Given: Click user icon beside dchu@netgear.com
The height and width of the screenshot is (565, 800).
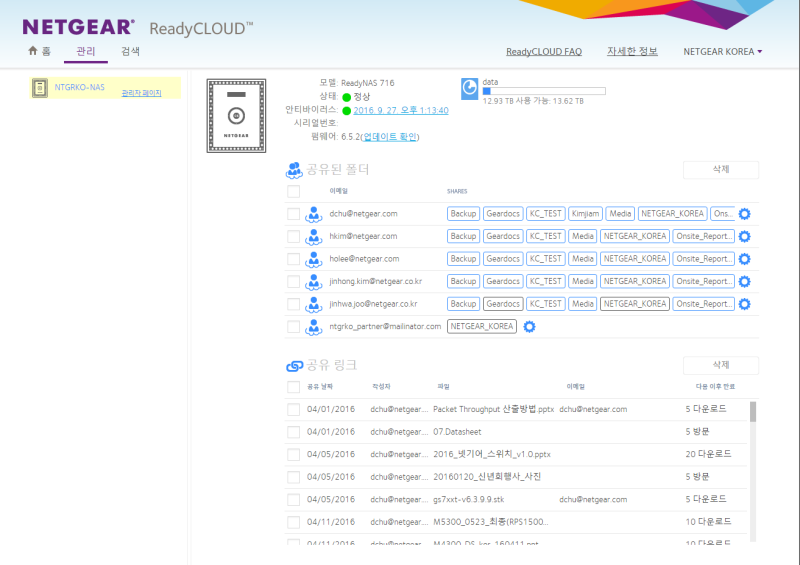Looking at the screenshot, I should pos(314,214).
